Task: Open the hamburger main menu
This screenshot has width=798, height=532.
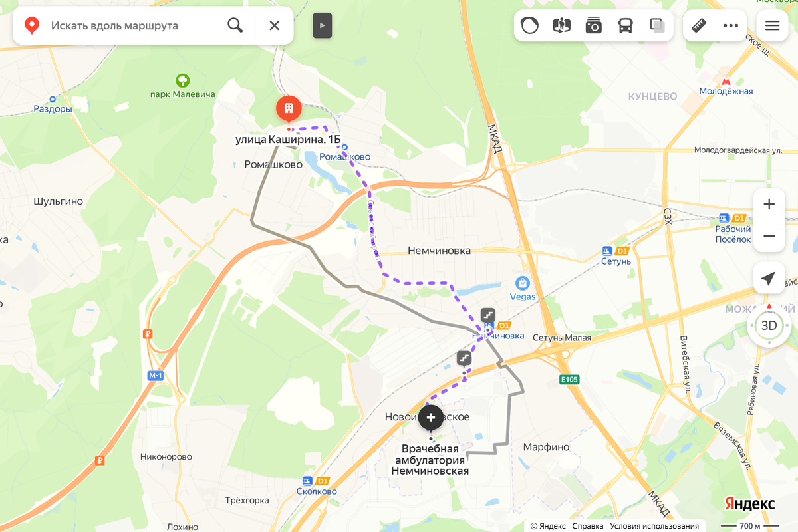Action: 772,25
